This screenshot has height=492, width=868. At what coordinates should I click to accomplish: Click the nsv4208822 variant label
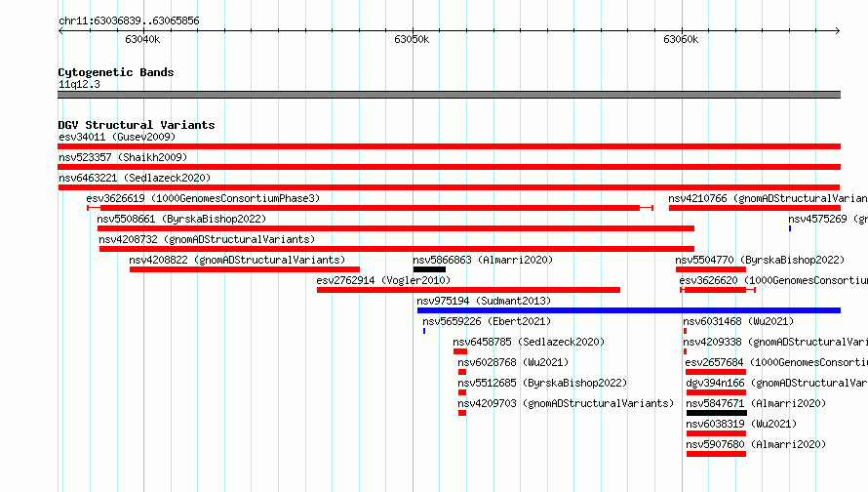pos(237,260)
